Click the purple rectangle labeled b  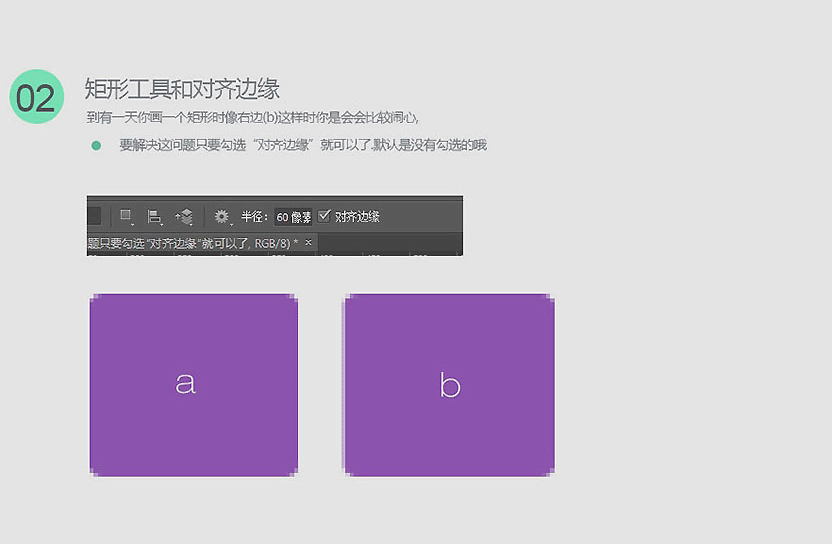coord(449,385)
